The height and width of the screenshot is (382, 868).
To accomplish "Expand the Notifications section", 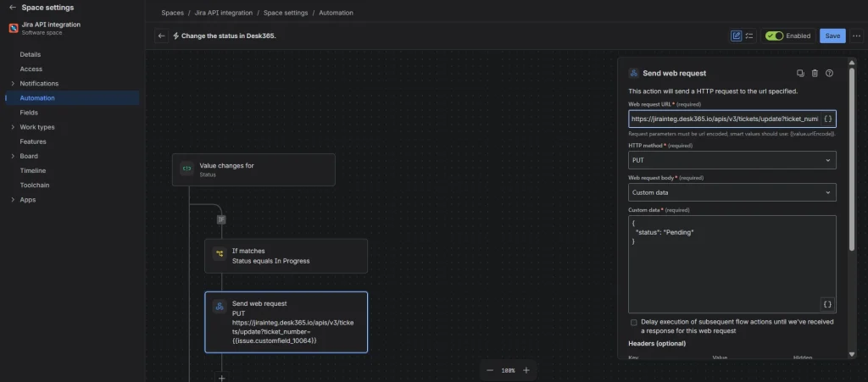I will tap(13, 84).
